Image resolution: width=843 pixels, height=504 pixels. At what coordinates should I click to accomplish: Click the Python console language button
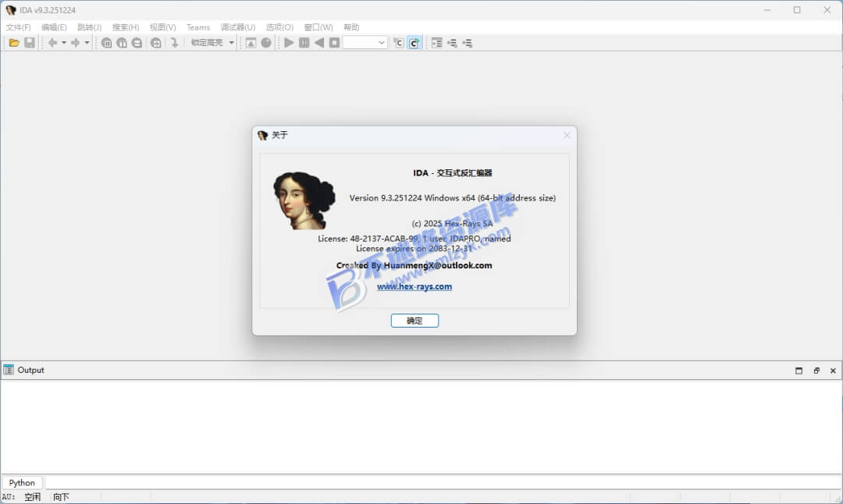22,482
